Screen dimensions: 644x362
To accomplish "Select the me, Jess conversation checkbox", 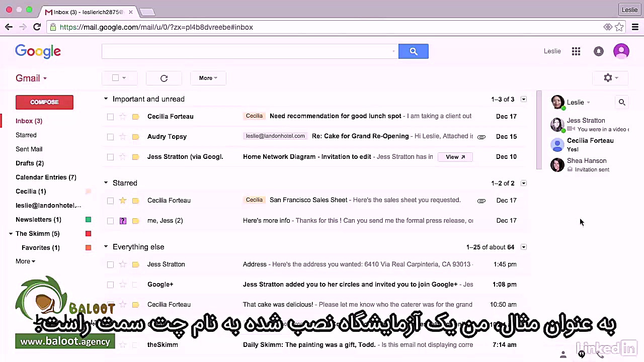I will (x=110, y=221).
